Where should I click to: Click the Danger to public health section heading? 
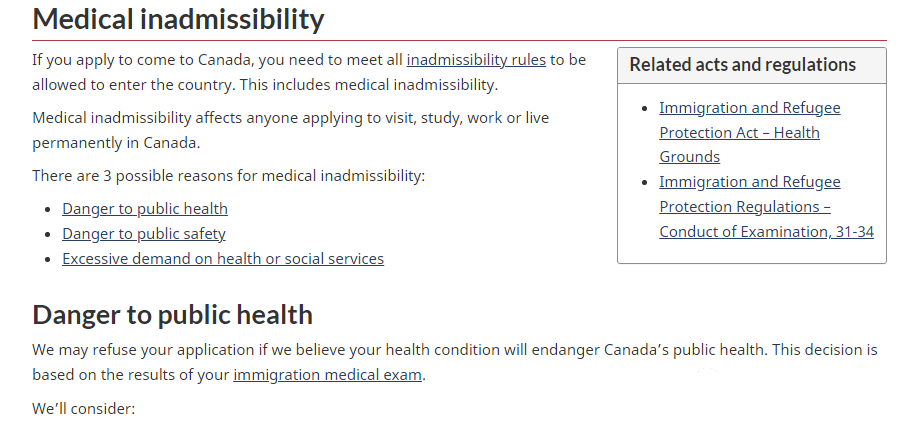[x=172, y=315]
